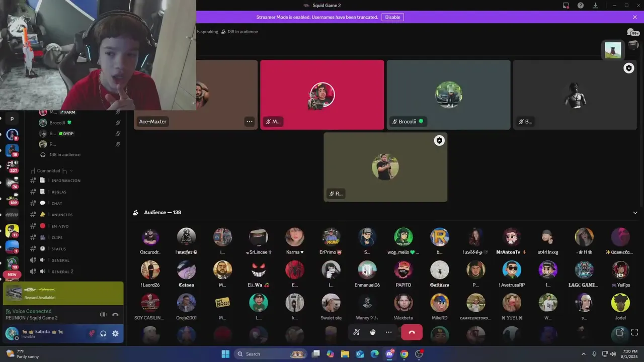Click the NEW unread indicator pill
Screen dimensions: 644x362
12,275
